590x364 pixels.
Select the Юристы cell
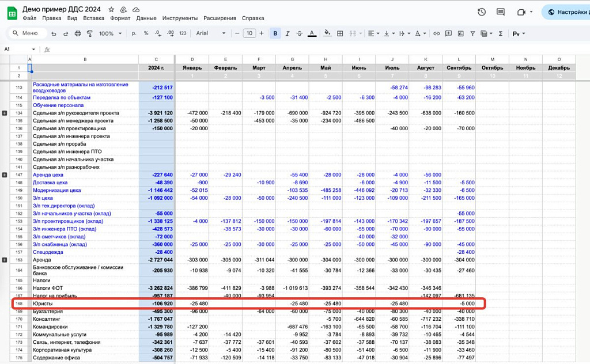(85, 304)
